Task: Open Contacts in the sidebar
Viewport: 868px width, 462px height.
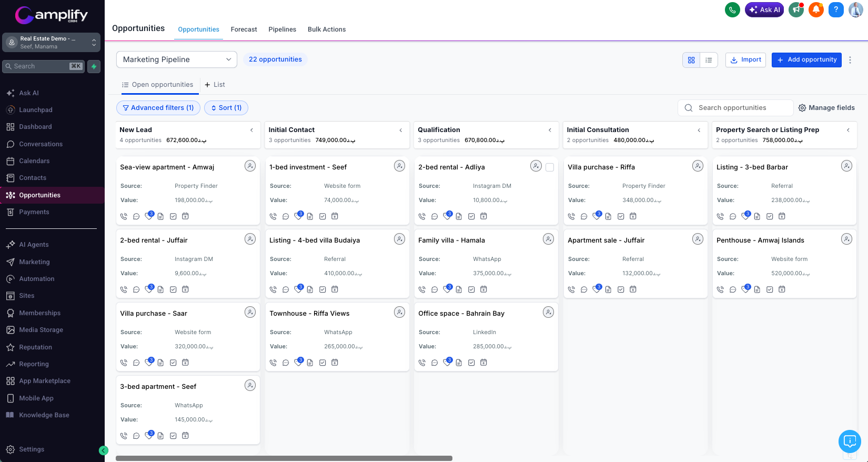Action: (33, 178)
